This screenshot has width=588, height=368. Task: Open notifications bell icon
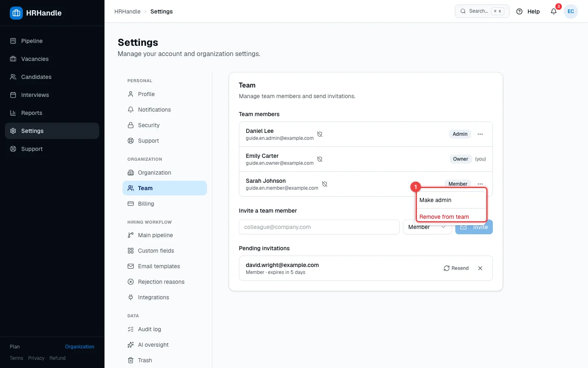[x=554, y=11]
